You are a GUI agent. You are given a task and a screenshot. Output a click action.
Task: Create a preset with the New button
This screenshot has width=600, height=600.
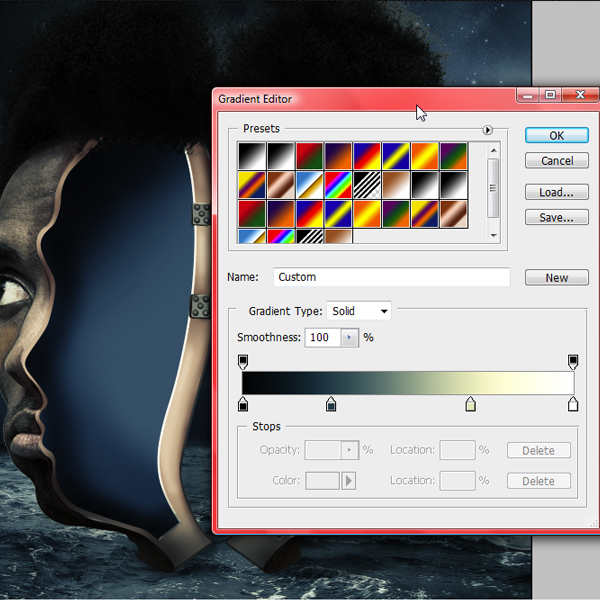tap(556, 277)
